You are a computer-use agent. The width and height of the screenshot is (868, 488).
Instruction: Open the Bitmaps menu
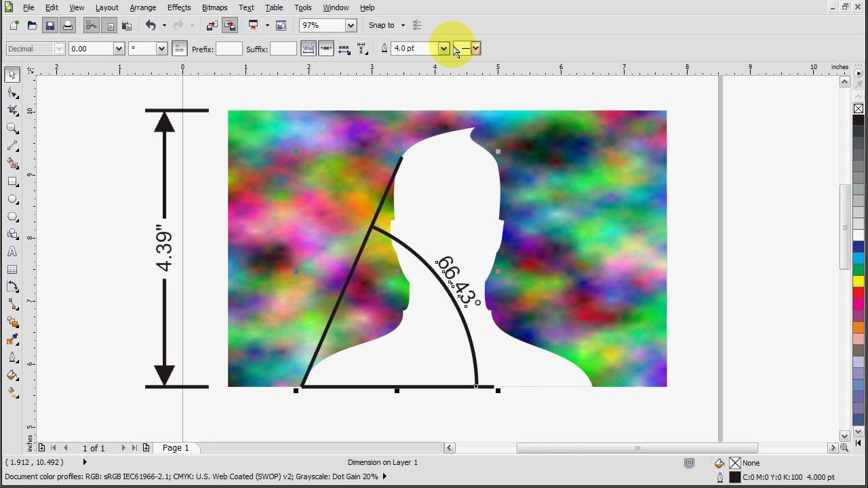[x=214, y=7]
